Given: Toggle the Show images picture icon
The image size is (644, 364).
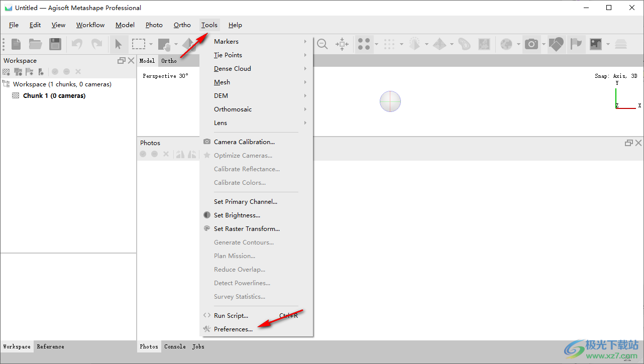Looking at the screenshot, I should (x=596, y=44).
